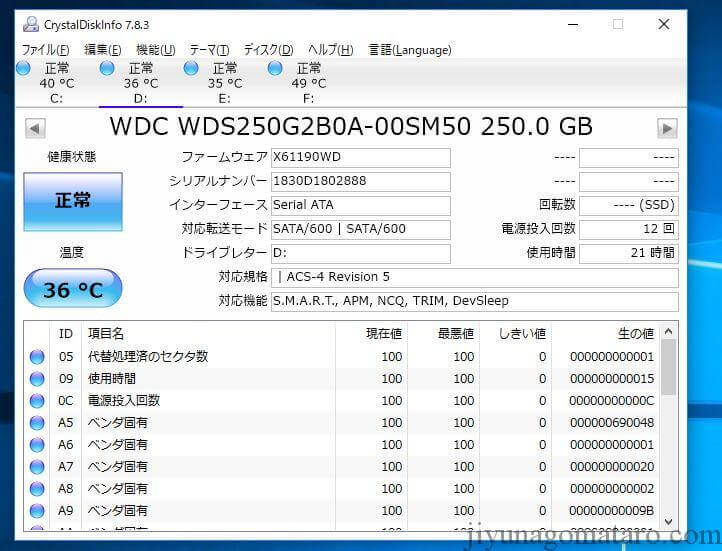Click status orb for attribute 05 row
The image size is (722, 551).
[37, 357]
